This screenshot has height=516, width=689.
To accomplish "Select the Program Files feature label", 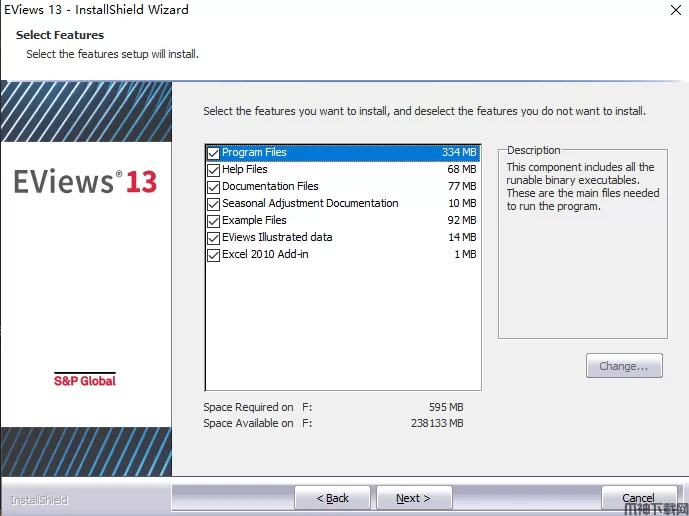I will [254, 153].
